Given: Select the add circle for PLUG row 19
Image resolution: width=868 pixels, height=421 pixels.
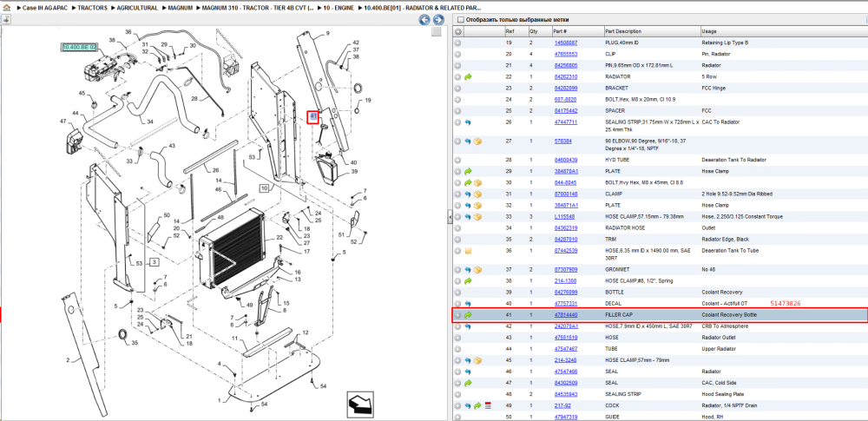Looking at the screenshot, I should pyautogui.click(x=457, y=43).
